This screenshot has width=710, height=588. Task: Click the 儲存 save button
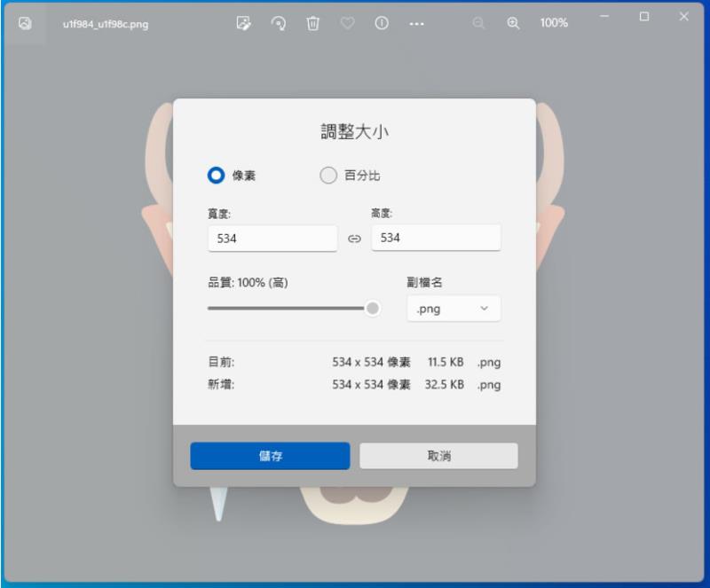pos(271,456)
